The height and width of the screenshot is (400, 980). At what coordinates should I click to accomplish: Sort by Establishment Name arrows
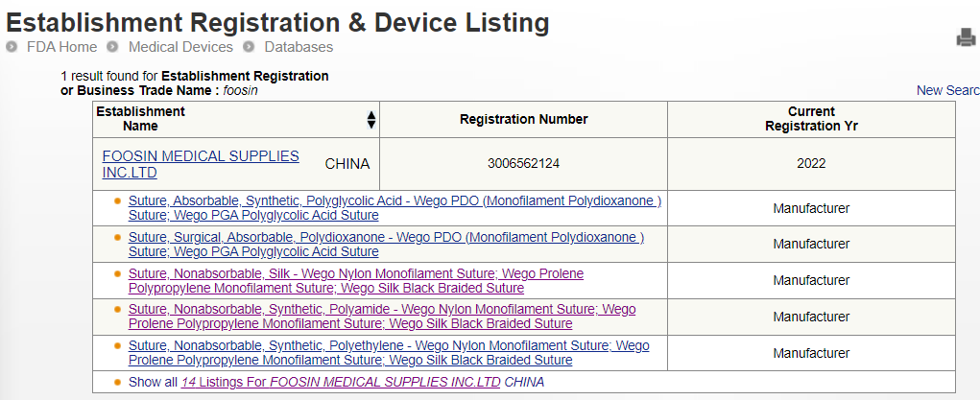point(371,119)
